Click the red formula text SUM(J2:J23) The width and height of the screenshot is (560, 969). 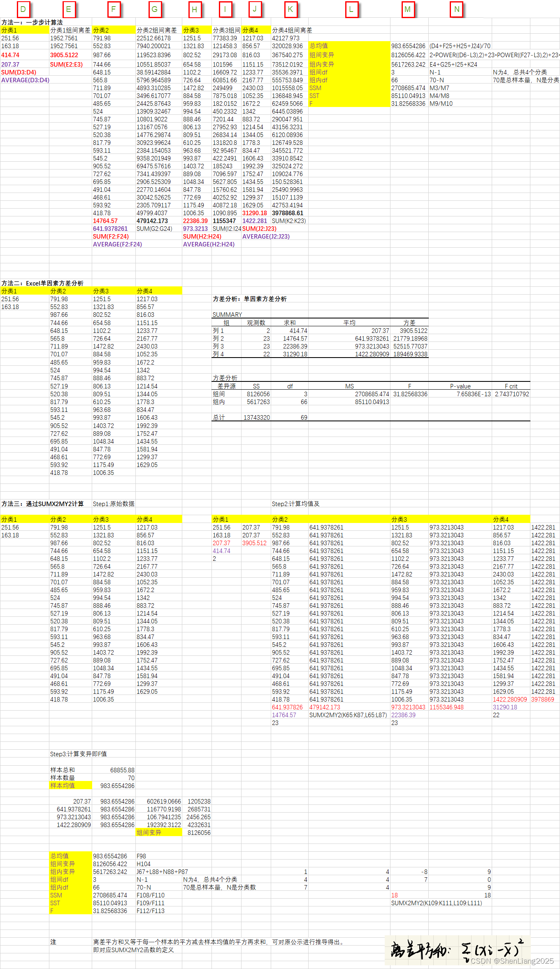click(259, 228)
